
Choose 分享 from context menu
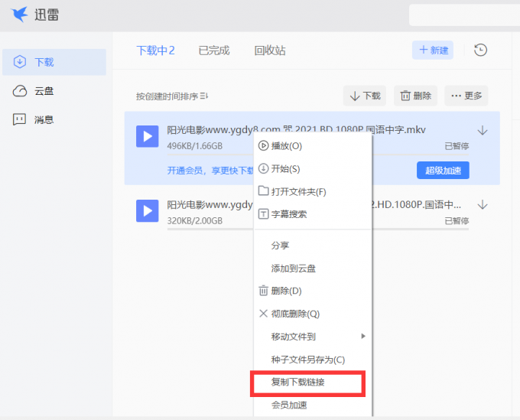[x=313, y=246]
